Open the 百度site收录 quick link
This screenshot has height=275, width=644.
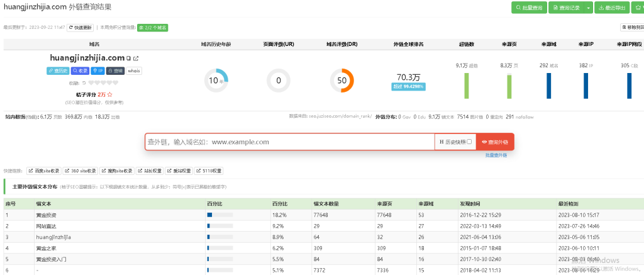(x=44, y=171)
